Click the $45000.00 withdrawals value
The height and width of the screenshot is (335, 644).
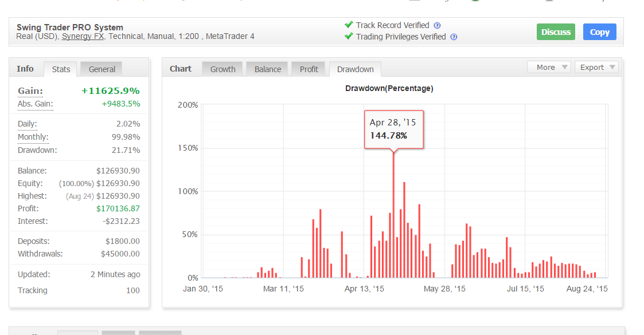[x=120, y=254]
